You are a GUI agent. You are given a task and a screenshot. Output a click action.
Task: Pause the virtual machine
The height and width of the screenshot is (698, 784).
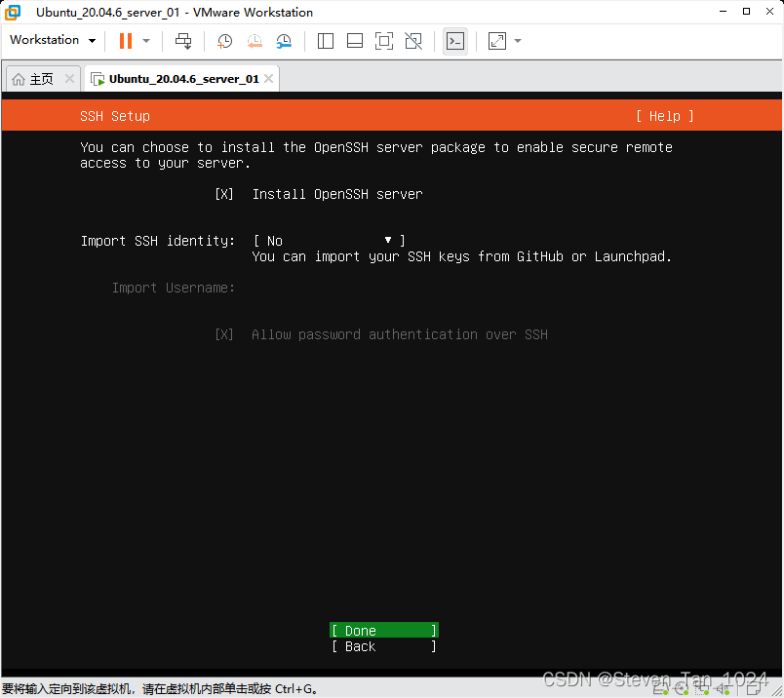(126, 41)
